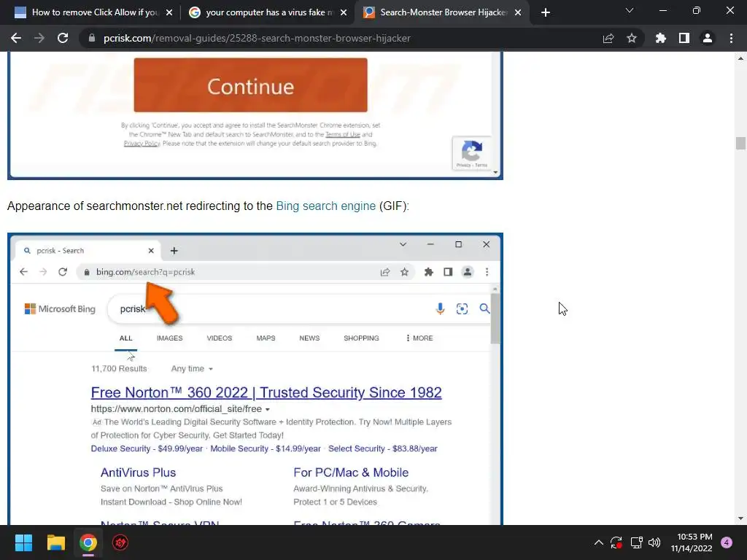Click the NEWS tab in the Bing screenshot
This screenshot has width=747, height=560.
309,338
